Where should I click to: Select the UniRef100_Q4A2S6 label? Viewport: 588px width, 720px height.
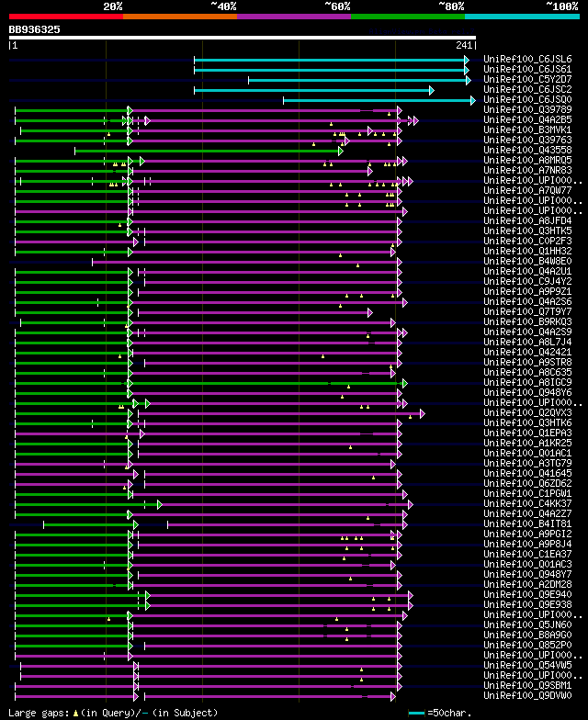(527, 301)
